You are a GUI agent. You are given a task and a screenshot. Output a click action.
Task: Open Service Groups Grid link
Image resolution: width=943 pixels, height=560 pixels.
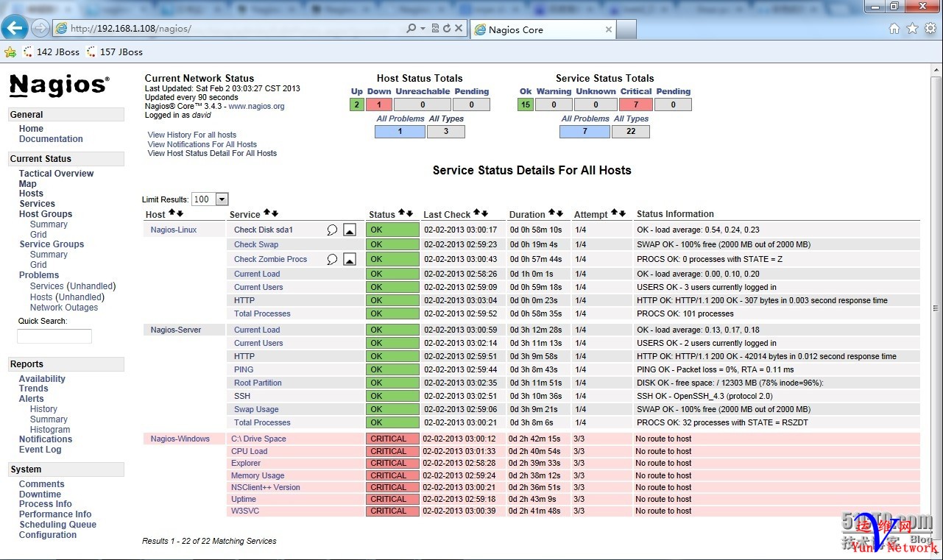point(38,265)
